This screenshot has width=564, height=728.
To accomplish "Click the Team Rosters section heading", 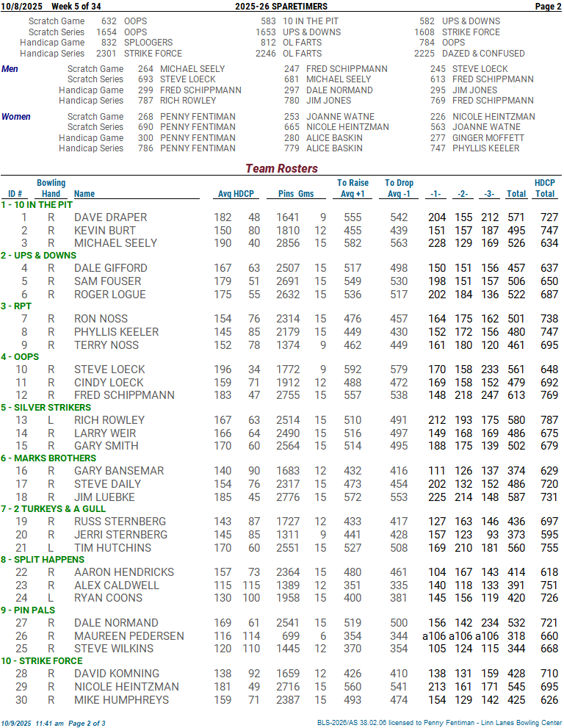I will point(281,169).
